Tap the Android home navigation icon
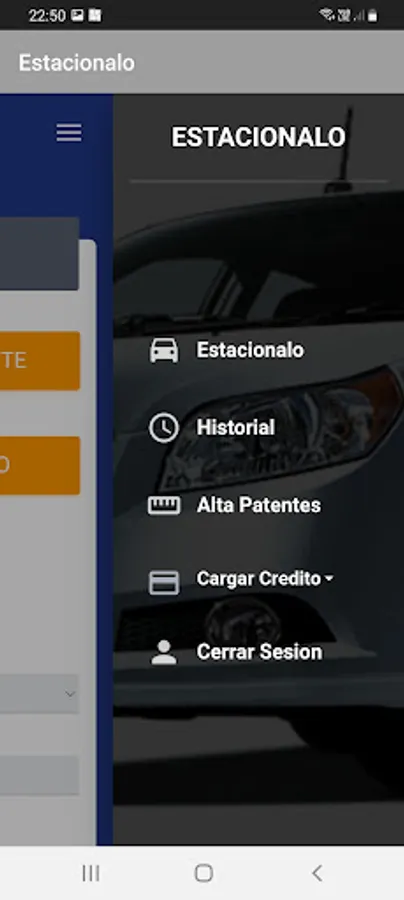Screen dimensions: 404x900 point(204,873)
